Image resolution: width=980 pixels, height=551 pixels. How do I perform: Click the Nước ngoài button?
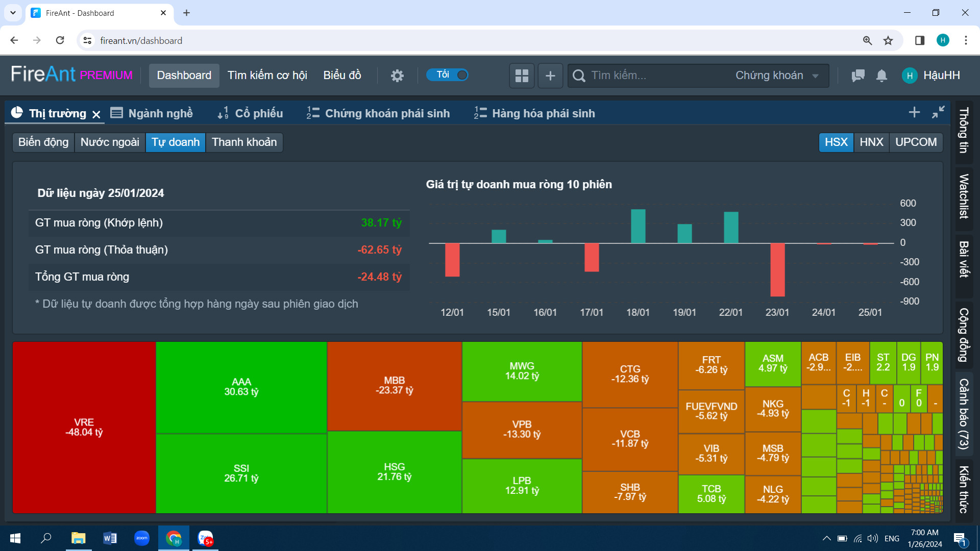[110, 142]
